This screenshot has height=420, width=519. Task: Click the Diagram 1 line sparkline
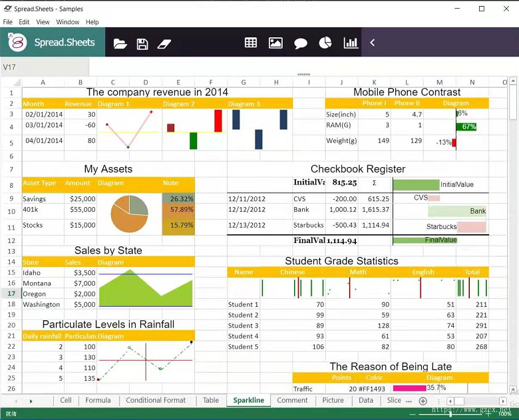coord(129,129)
